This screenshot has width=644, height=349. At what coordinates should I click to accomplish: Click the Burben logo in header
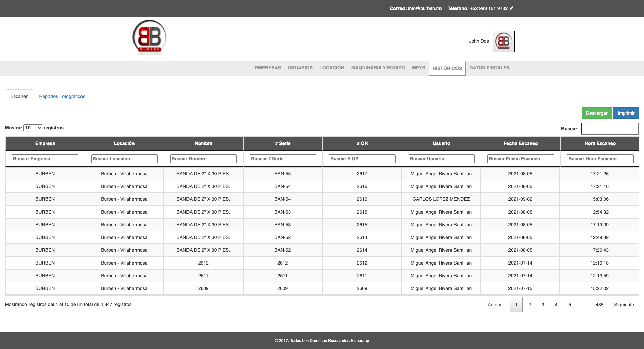click(149, 38)
